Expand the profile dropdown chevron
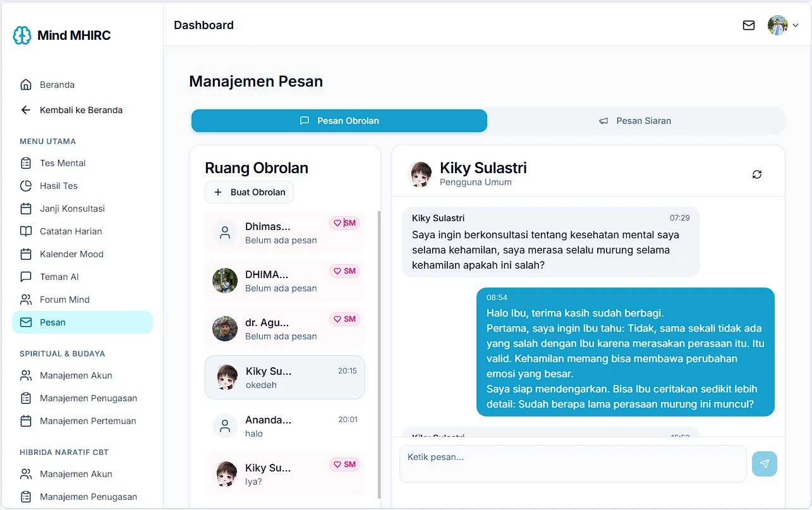 tap(796, 26)
